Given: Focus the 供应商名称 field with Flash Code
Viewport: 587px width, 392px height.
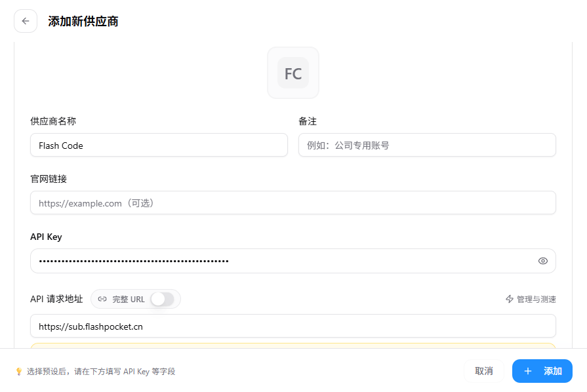Looking at the screenshot, I should click(x=159, y=145).
